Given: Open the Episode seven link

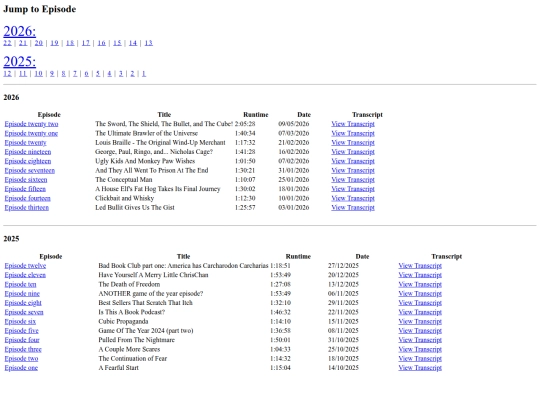Looking at the screenshot, I should pos(24,312).
